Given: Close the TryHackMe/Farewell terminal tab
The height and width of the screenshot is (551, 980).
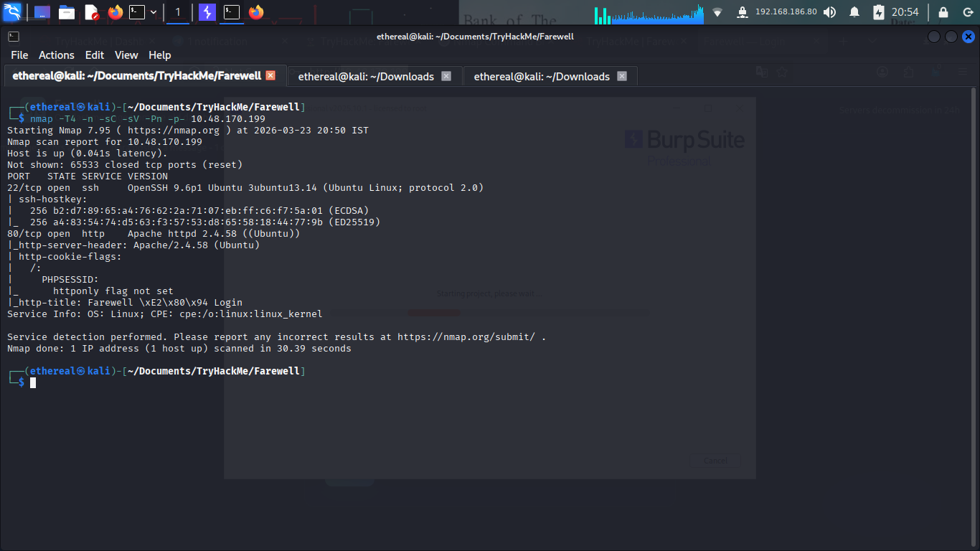Looking at the screenshot, I should pos(270,75).
